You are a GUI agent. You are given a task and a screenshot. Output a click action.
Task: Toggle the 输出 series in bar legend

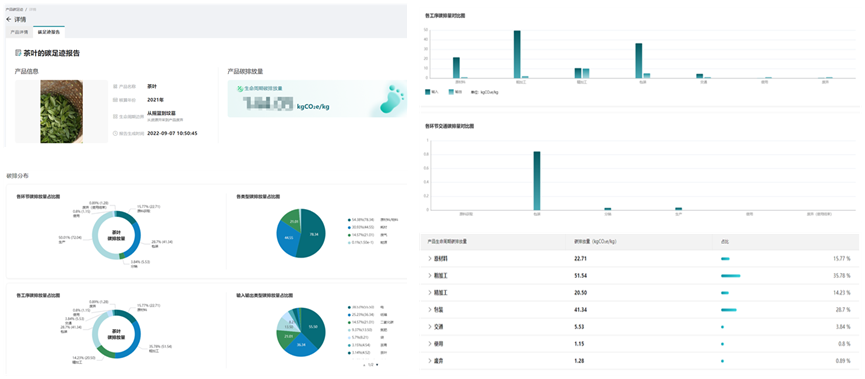click(455, 92)
